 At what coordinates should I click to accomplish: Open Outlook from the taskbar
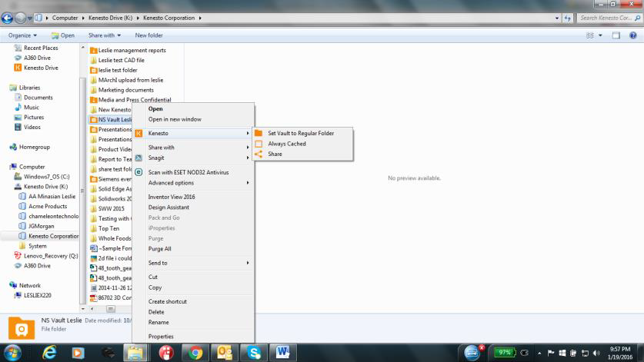225,353
